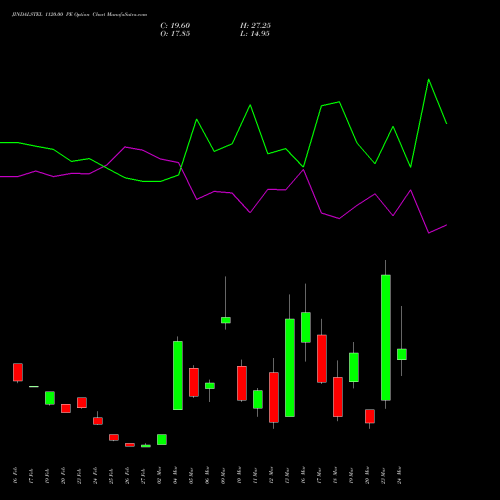
Task: Select the tall green 13 Mar candlestick
Action: click(x=290, y=368)
